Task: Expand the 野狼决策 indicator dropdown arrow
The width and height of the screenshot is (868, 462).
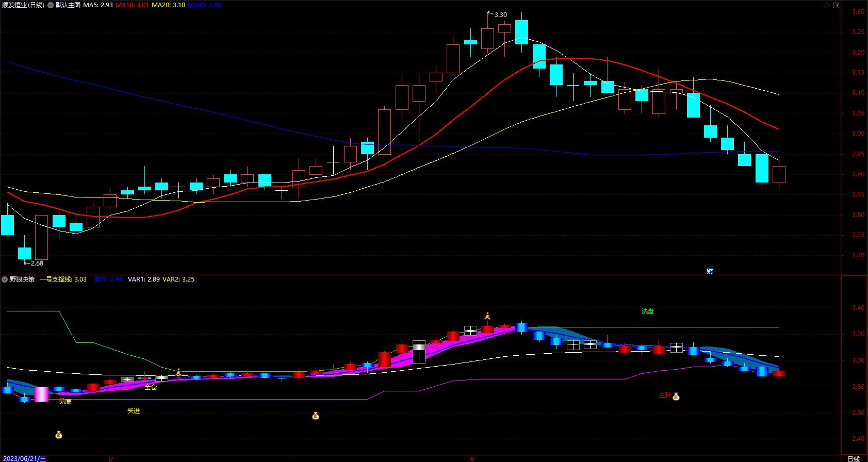Action: [x=5, y=279]
